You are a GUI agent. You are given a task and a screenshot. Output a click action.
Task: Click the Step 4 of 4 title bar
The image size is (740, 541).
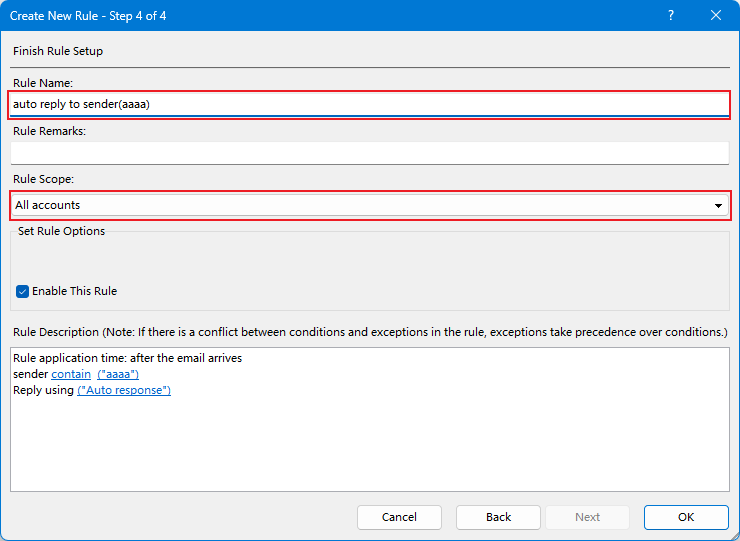point(88,16)
